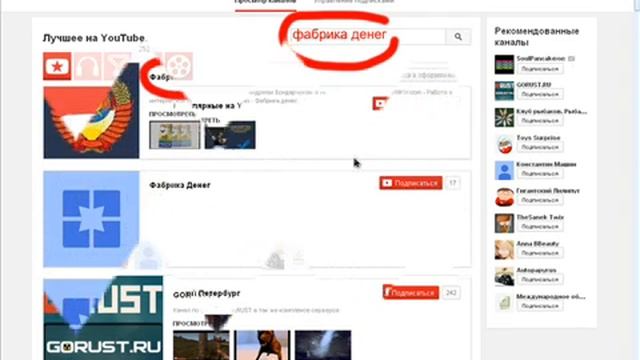
Task: Click subscriber count 242 in the GORUST row
Action: point(451,293)
